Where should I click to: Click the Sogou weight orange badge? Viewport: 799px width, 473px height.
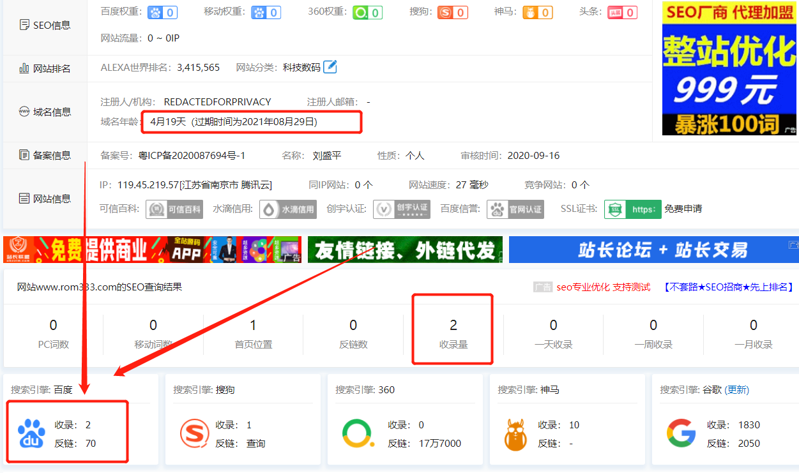point(453,13)
